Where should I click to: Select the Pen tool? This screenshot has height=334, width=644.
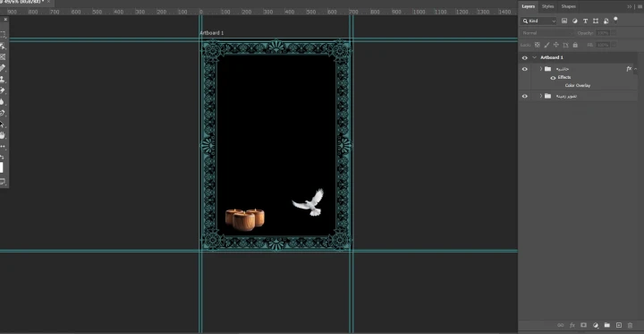coord(3,113)
